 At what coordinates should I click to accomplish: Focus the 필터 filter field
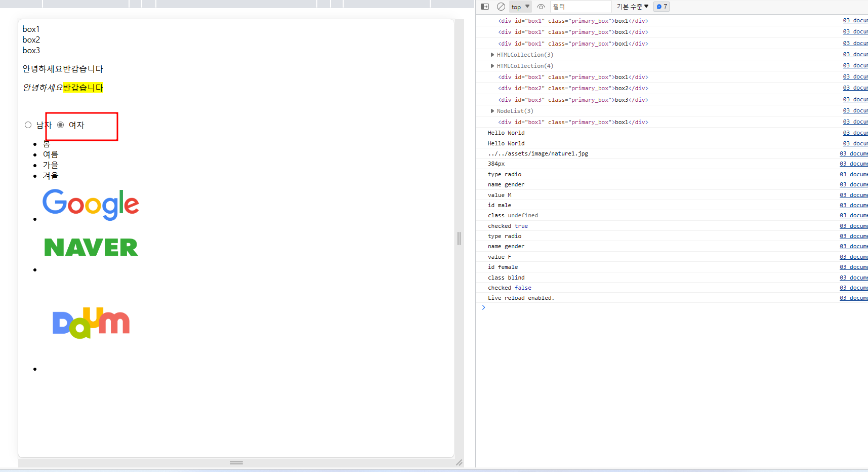click(x=581, y=7)
